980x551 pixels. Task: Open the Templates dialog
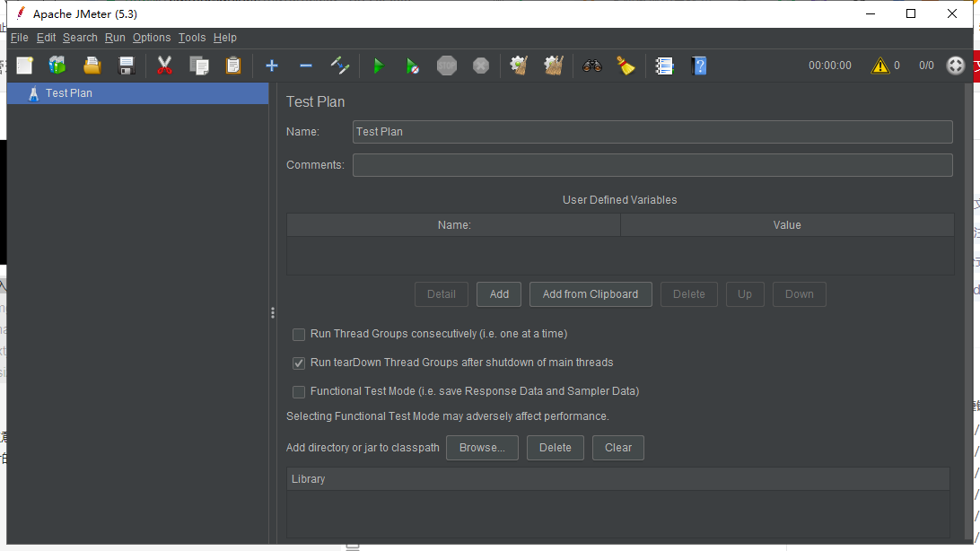pos(57,65)
